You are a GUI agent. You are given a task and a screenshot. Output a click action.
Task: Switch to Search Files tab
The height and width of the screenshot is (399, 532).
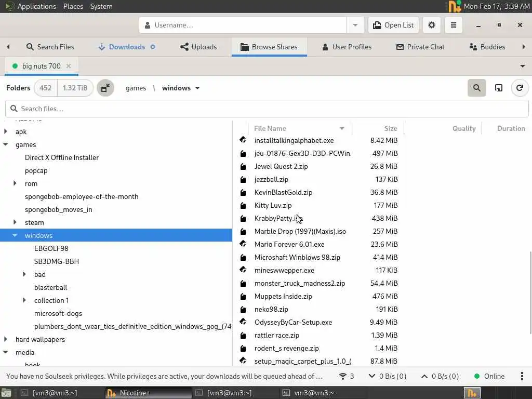pyautogui.click(x=50, y=47)
